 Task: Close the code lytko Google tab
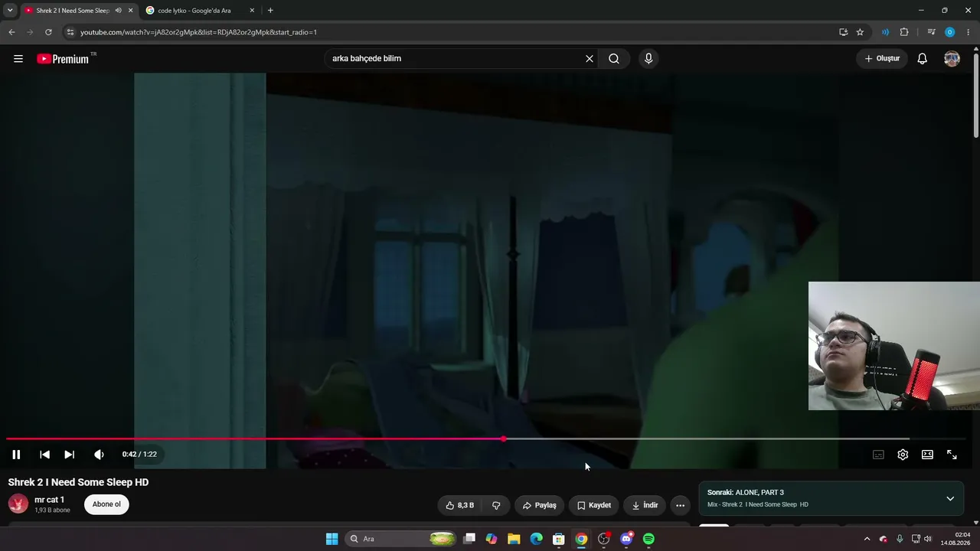(252, 11)
